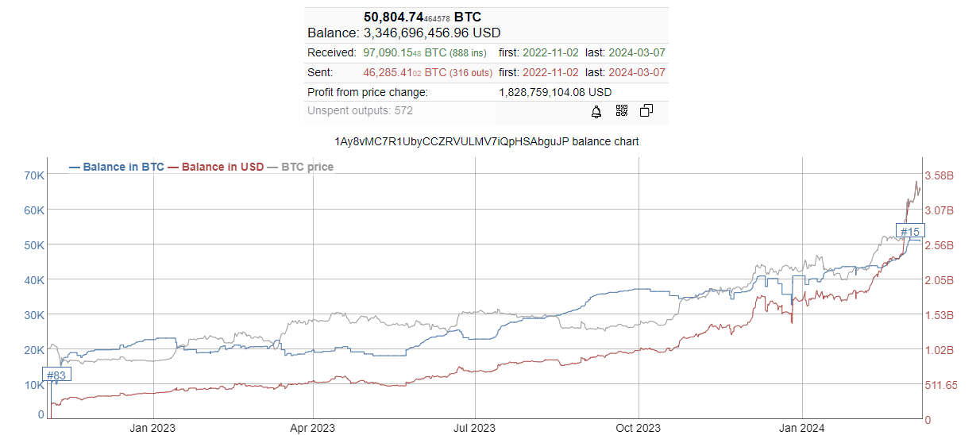Click the Oct 2023 x-axis label
980x435 pixels.
point(638,428)
